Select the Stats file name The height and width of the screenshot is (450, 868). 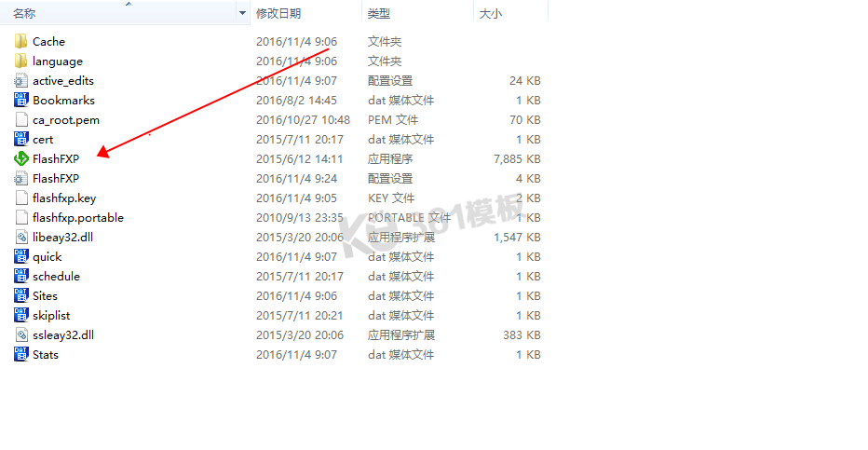(46, 354)
